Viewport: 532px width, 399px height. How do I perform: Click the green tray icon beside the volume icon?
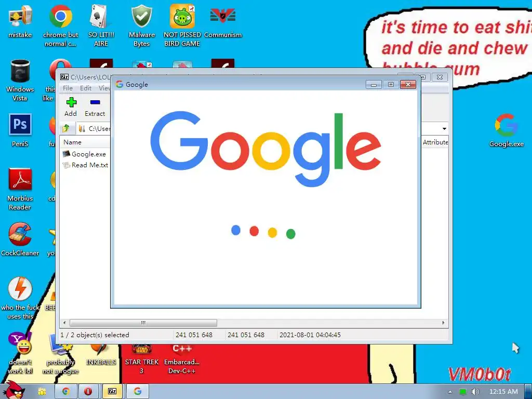[x=462, y=392]
